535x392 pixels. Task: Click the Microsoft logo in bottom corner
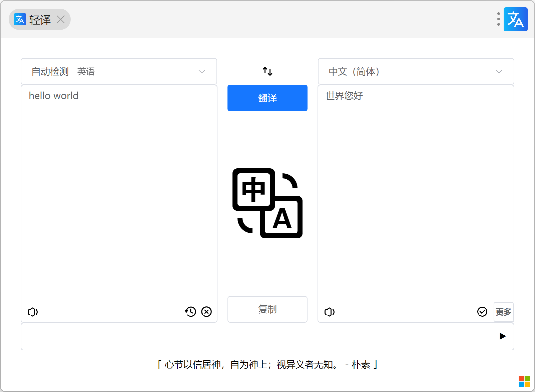(524, 381)
